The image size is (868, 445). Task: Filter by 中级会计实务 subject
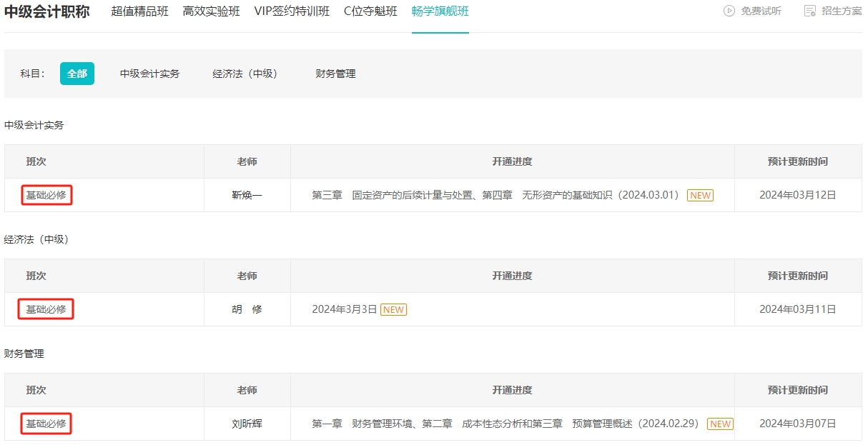(149, 74)
